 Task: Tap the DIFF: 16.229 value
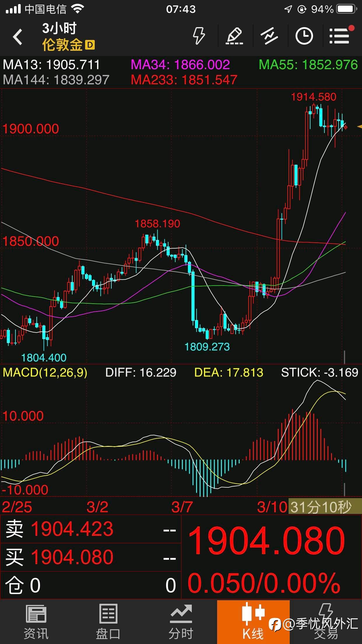[141, 372]
